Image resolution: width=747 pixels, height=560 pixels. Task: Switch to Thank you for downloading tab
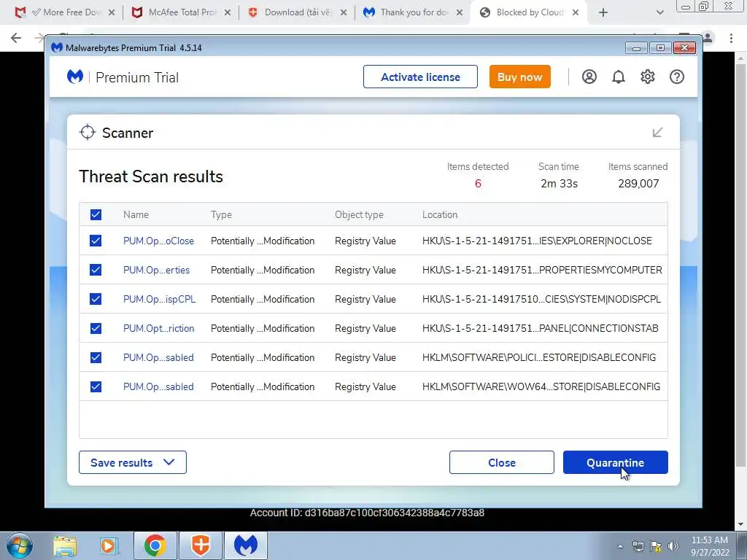[414, 12]
